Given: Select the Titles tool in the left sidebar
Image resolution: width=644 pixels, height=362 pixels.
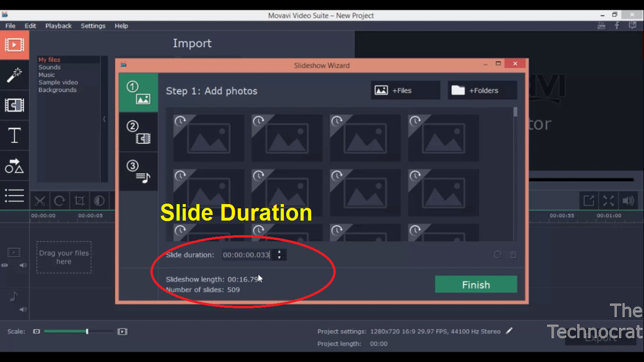Looking at the screenshot, I should [x=14, y=136].
